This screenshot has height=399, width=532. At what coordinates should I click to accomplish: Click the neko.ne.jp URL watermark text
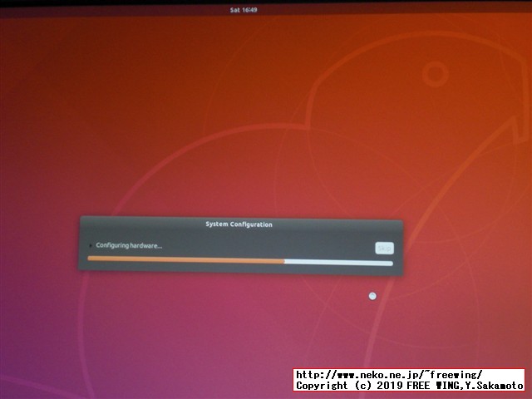pyautogui.click(x=389, y=375)
